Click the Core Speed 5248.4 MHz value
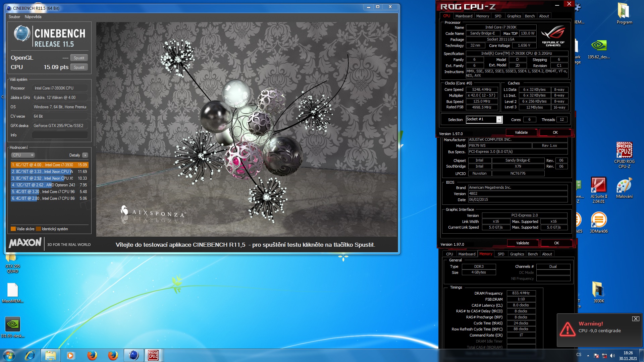Viewport: 644px width, 362px height. (482, 89)
